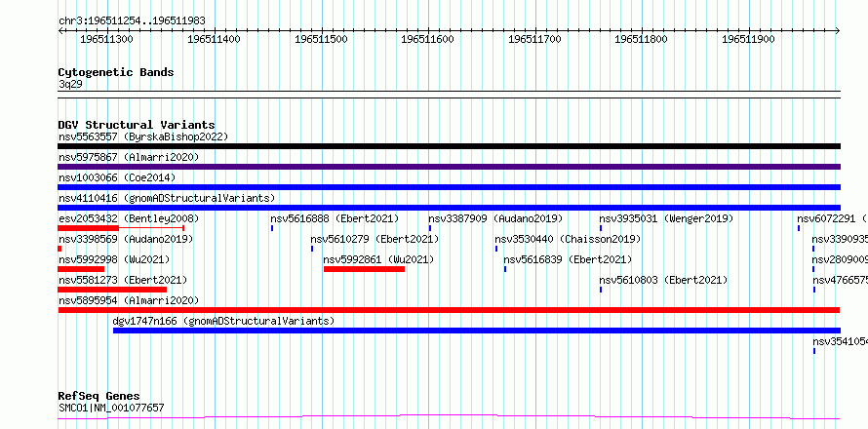Click the 196511400 ruler position
The height and width of the screenshot is (429, 868).
tap(215, 39)
